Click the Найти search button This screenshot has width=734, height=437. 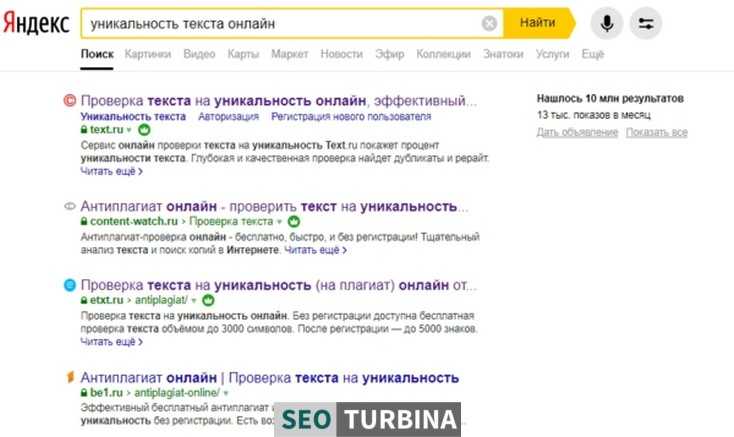538,22
